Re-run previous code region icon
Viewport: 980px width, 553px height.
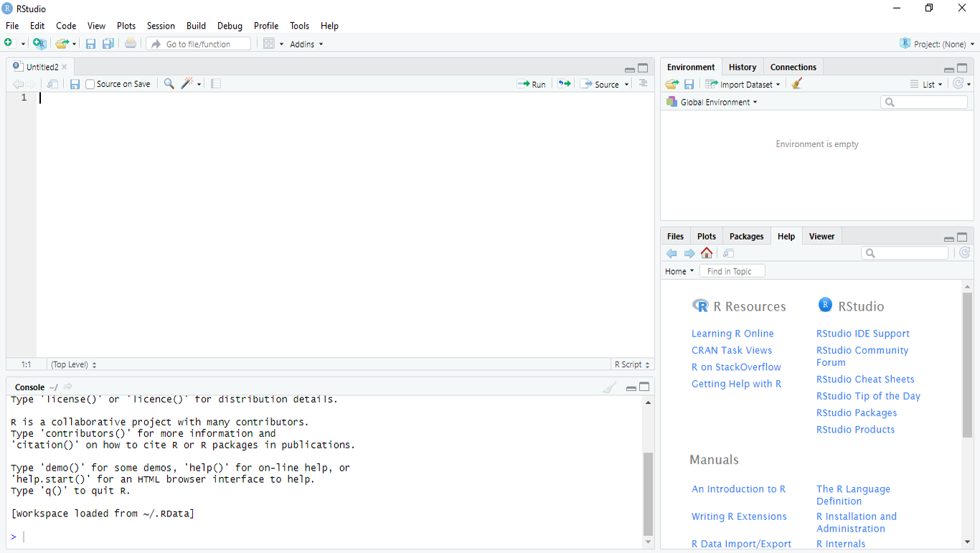tap(565, 84)
